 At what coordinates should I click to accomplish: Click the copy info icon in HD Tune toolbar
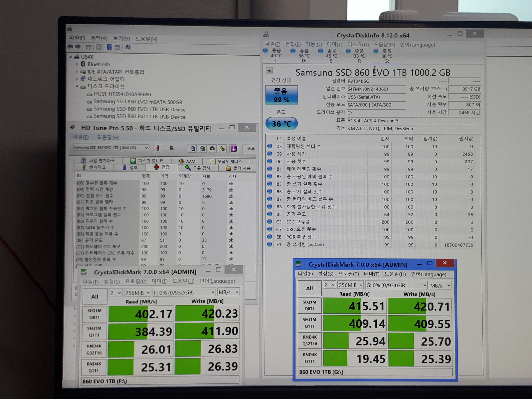(192, 148)
